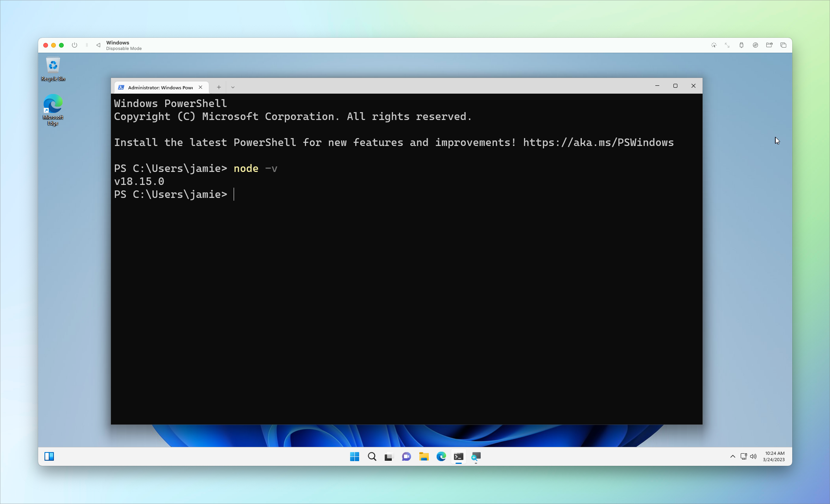Shut down the VM with the power icon
This screenshot has width=830, height=504.
click(x=74, y=45)
